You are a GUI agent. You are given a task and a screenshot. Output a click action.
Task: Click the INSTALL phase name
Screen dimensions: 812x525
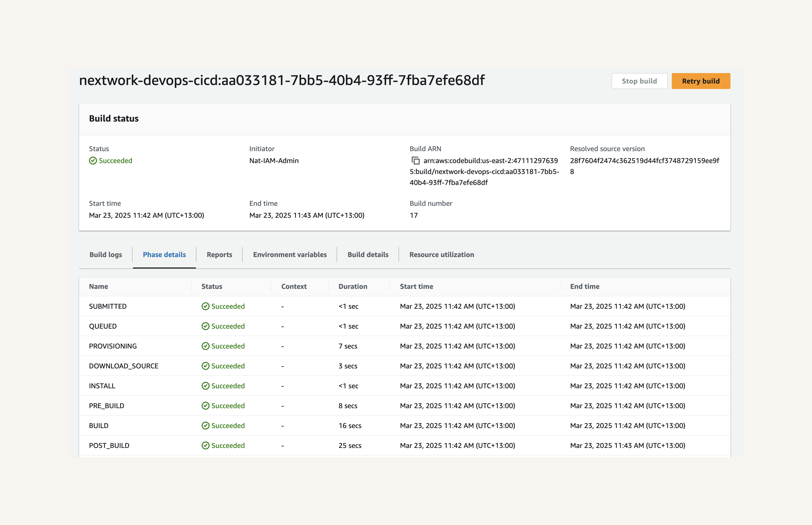tap(102, 386)
